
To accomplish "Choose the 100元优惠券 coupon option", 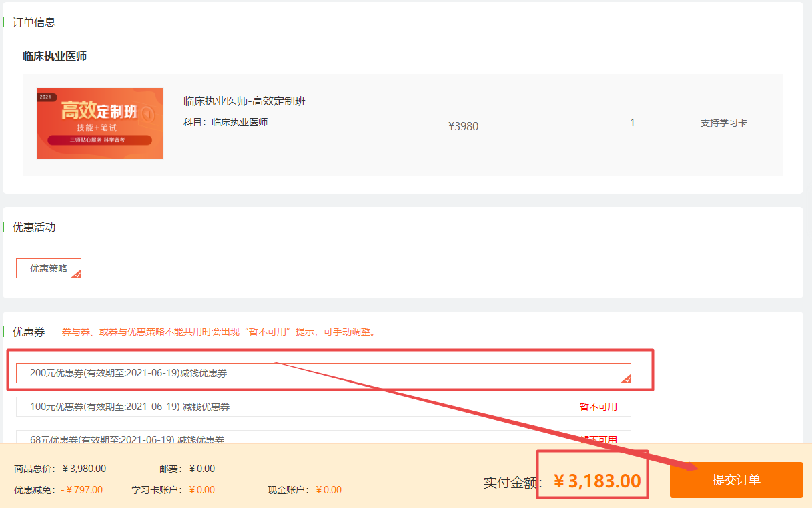I will coord(323,407).
